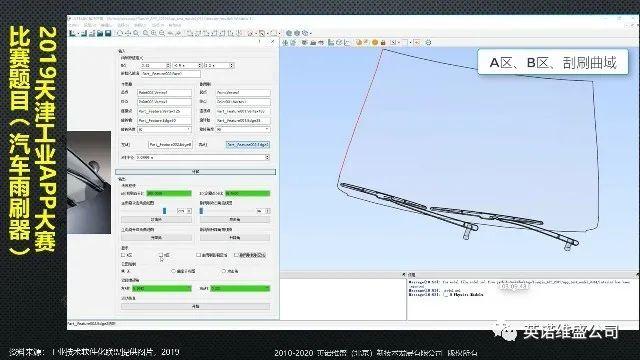Open the last menu in the menu bar
Viewport: 640px width, 360px height.
click(174, 25)
